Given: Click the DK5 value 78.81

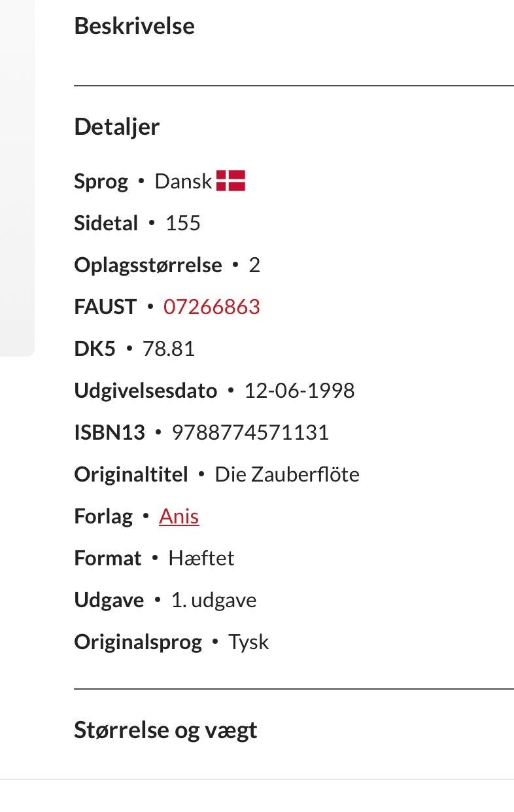Looking at the screenshot, I should click(168, 349).
